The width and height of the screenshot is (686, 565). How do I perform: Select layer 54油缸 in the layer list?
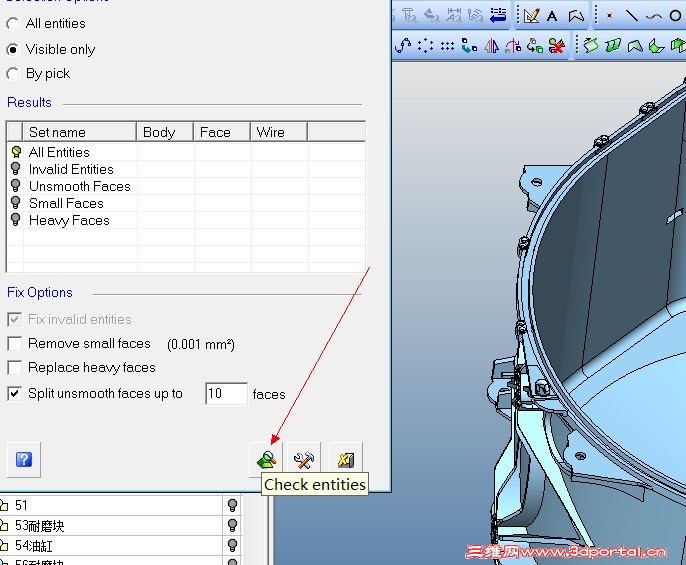pyautogui.click(x=111, y=546)
